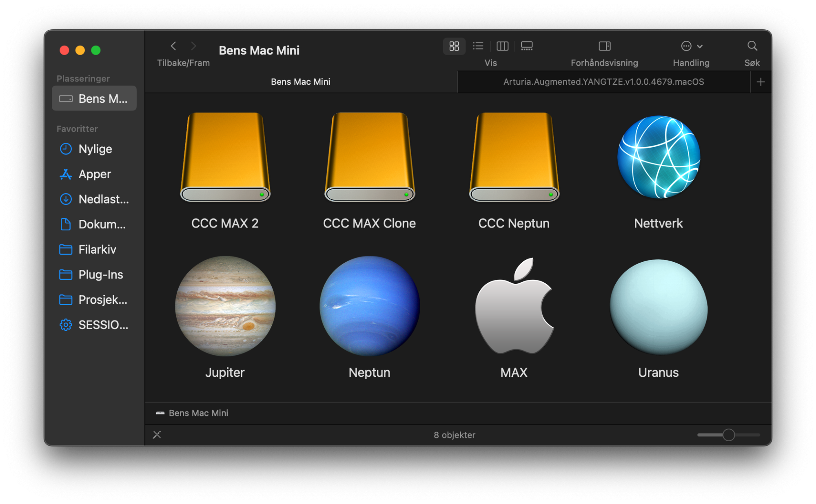Select Bens Mac Mini in sidebar
The image size is (816, 504).
(94, 99)
